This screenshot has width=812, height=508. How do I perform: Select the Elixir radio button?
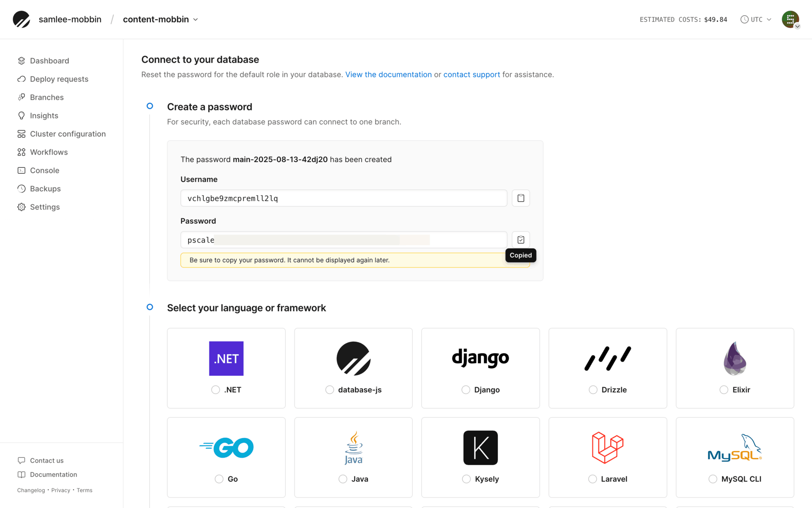click(x=724, y=390)
